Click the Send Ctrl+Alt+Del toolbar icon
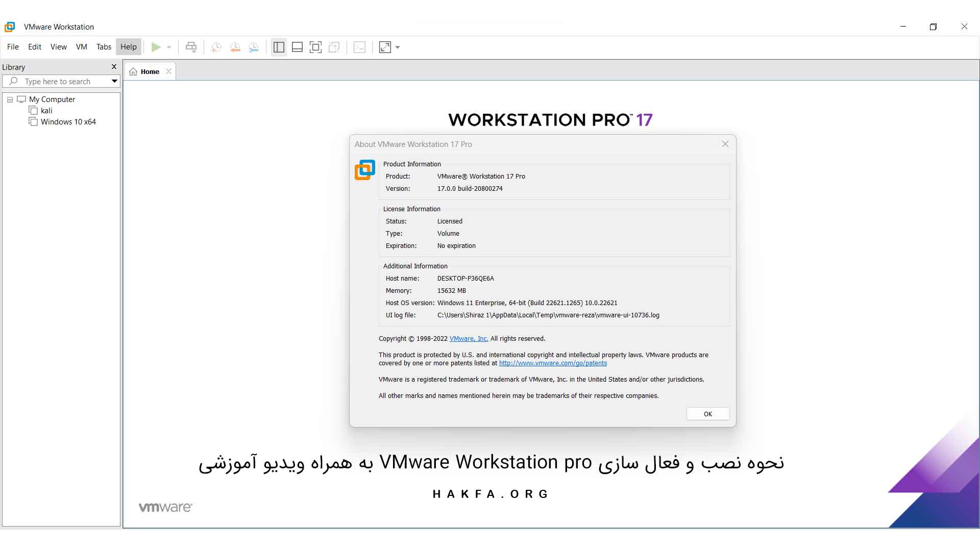The width and height of the screenshot is (980, 551). (191, 47)
